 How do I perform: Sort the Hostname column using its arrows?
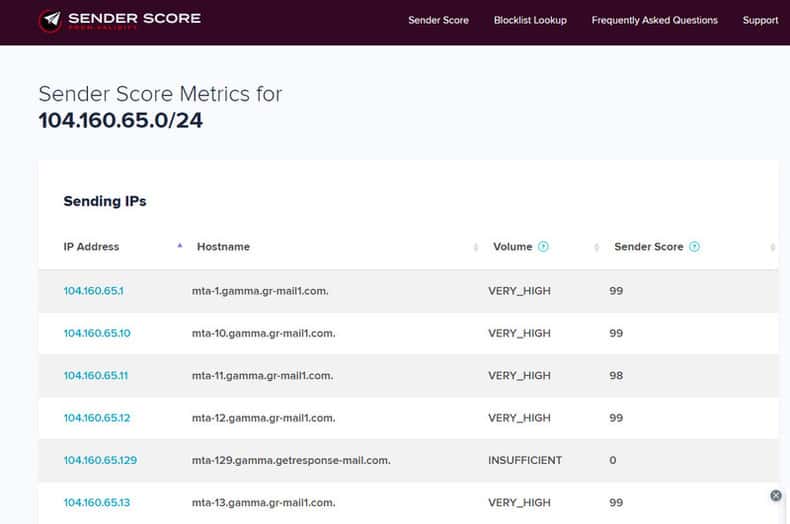(x=476, y=247)
